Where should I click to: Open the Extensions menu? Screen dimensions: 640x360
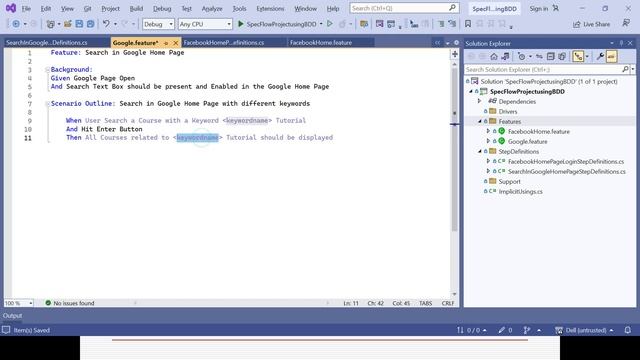click(x=270, y=8)
